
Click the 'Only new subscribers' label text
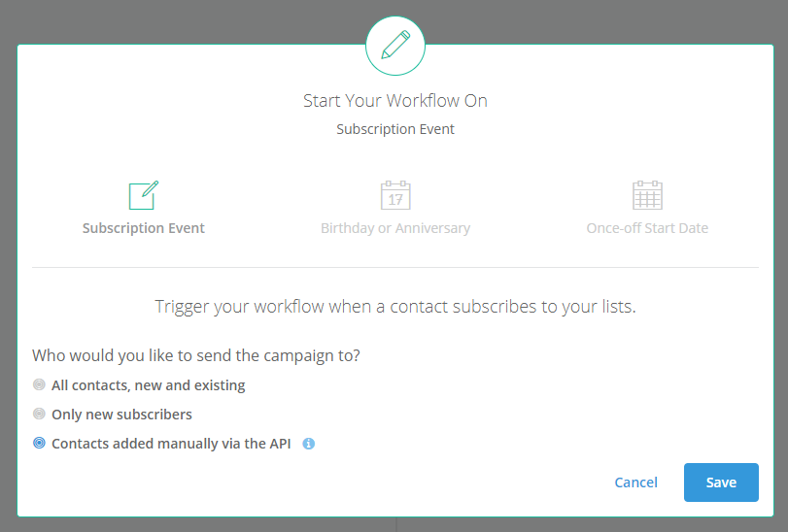pyautogui.click(x=121, y=415)
